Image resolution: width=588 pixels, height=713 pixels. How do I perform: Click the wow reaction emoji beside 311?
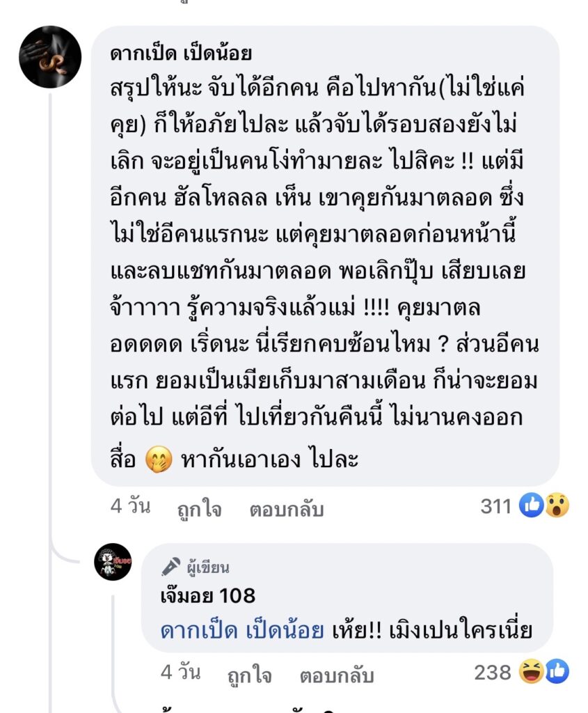556,506
